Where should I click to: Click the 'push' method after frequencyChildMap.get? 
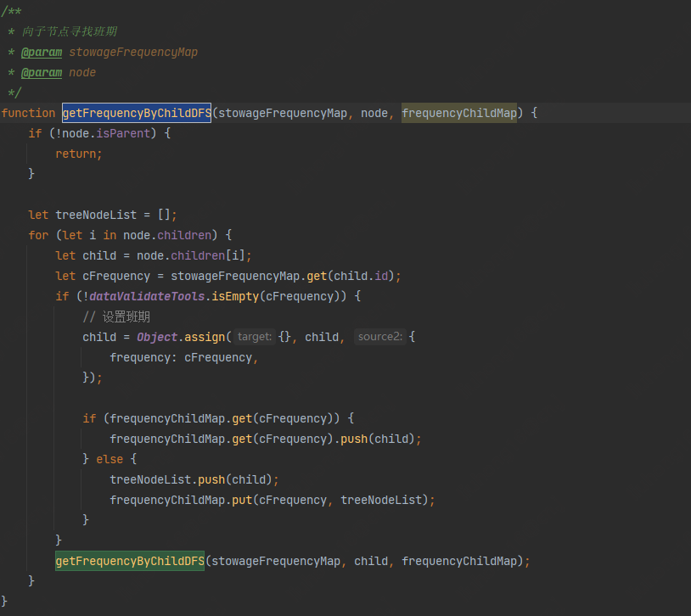click(x=354, y=439)
